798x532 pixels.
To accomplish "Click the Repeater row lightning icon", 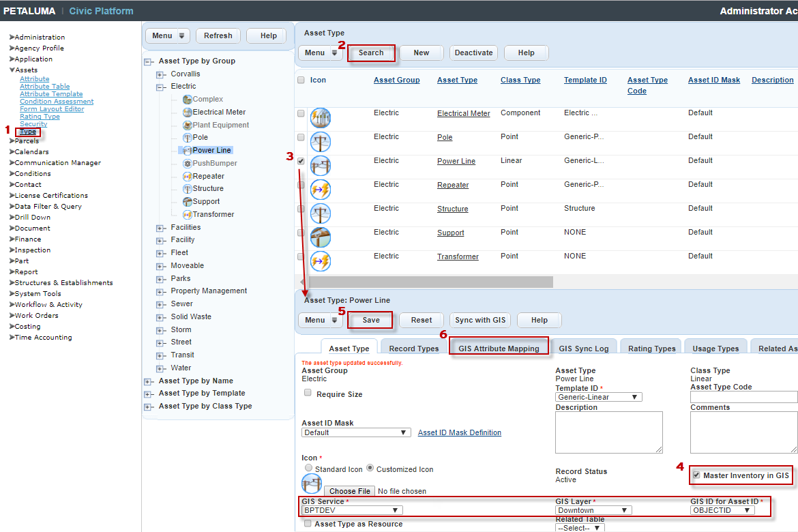I will click(321, 190).
